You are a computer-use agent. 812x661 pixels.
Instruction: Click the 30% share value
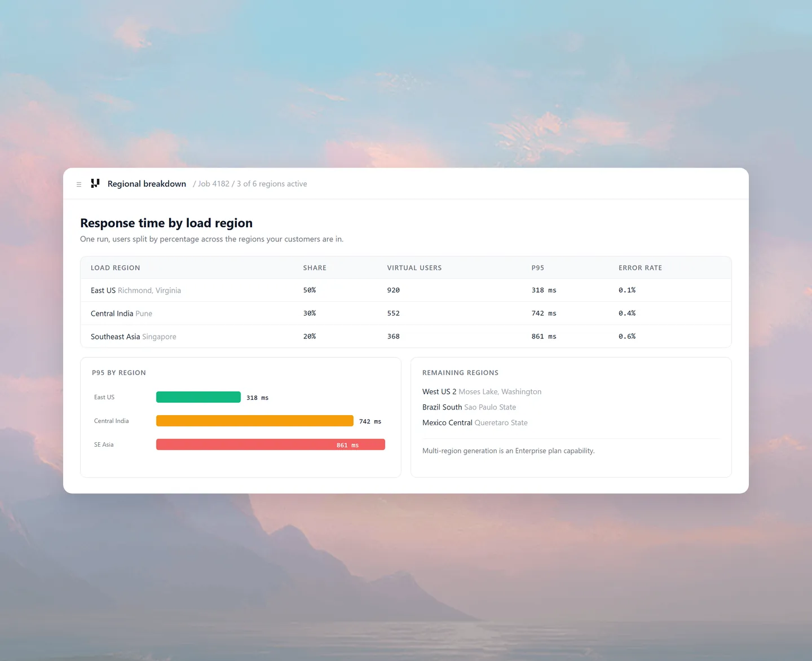310,314
